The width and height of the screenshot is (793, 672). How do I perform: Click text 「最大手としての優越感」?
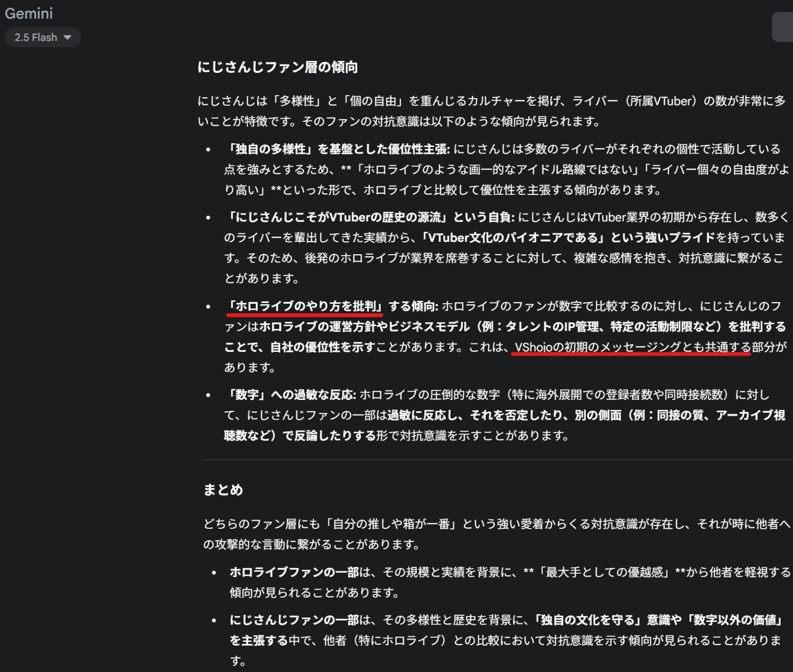pos(605,572)
